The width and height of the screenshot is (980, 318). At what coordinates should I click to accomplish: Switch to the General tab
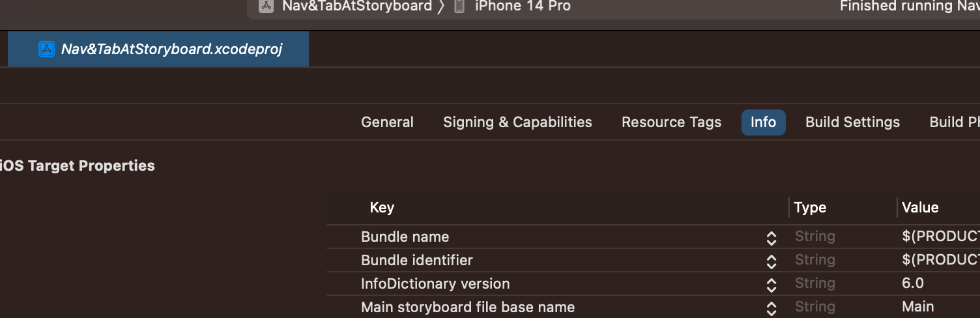click(387, 123)
